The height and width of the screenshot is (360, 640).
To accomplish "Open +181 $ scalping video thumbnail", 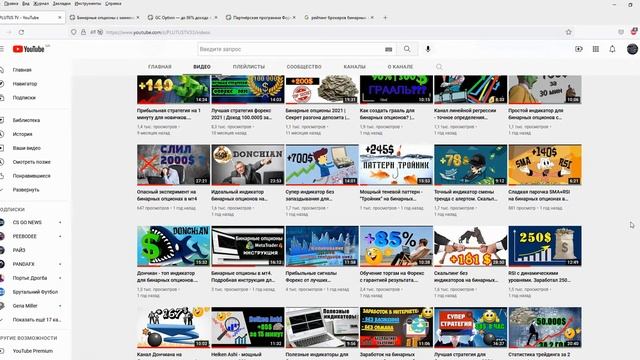I will pyautogui.click(x=471, y=246).
